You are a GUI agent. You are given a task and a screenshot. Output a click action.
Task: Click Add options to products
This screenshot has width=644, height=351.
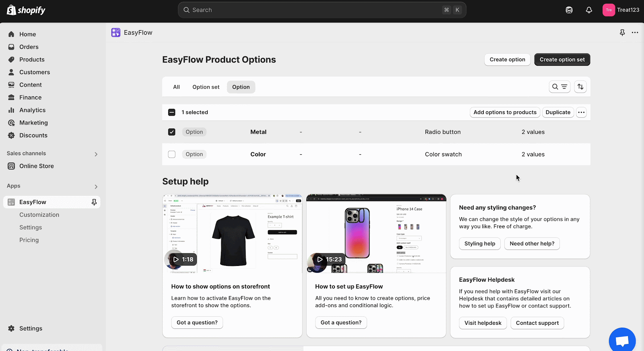(505, 112)
